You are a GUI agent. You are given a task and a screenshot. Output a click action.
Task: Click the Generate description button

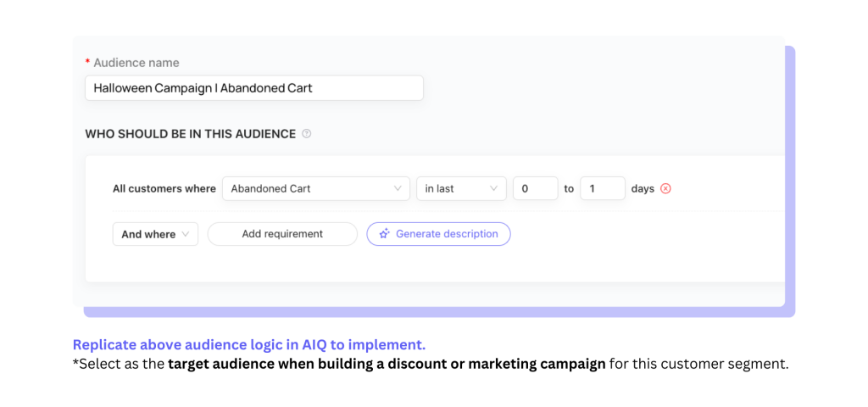click(438, 234)
